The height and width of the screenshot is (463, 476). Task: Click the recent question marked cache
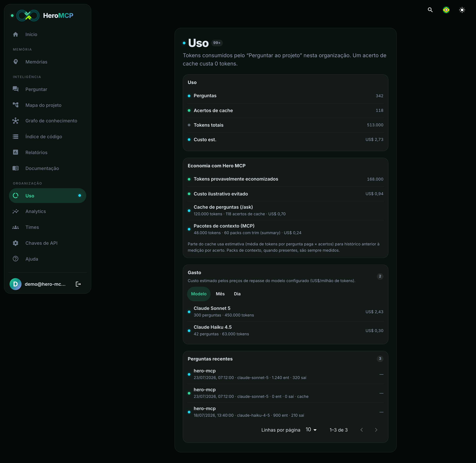tap(285, 393)
